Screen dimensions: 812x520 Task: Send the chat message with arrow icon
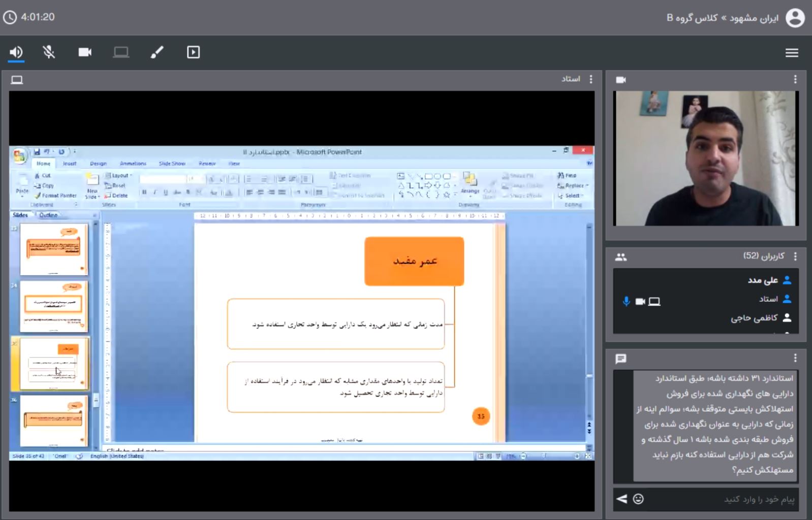(x=621, y=499)
